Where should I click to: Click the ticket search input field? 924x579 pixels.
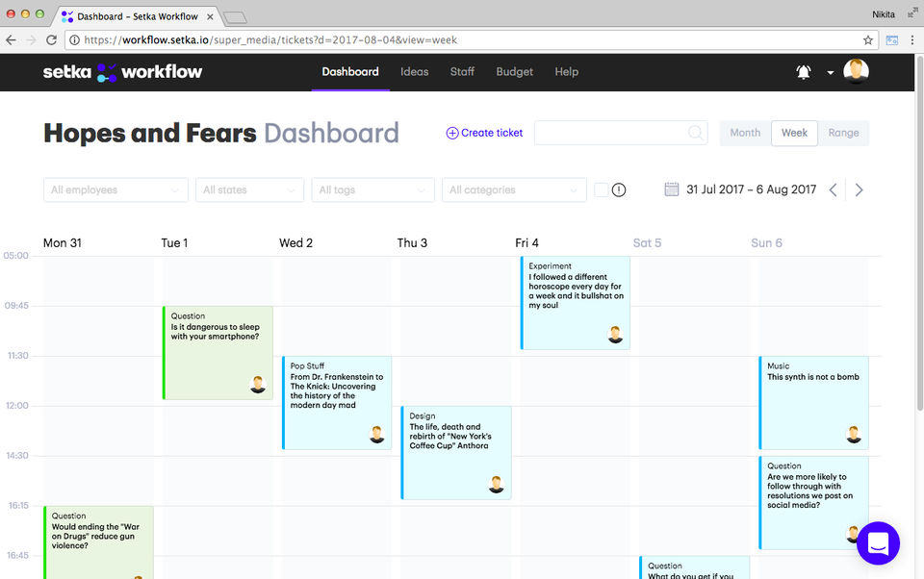coord(610,133)
